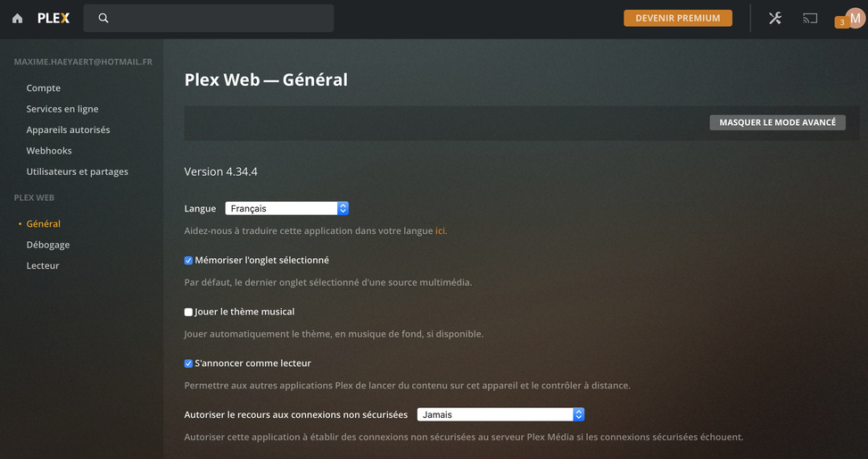Image resolution: width=868 pixels, height=459 pixels.
Task: Click 'Autoriser le recours aux connexions non sécurisées' label
Action: [295, 414]
